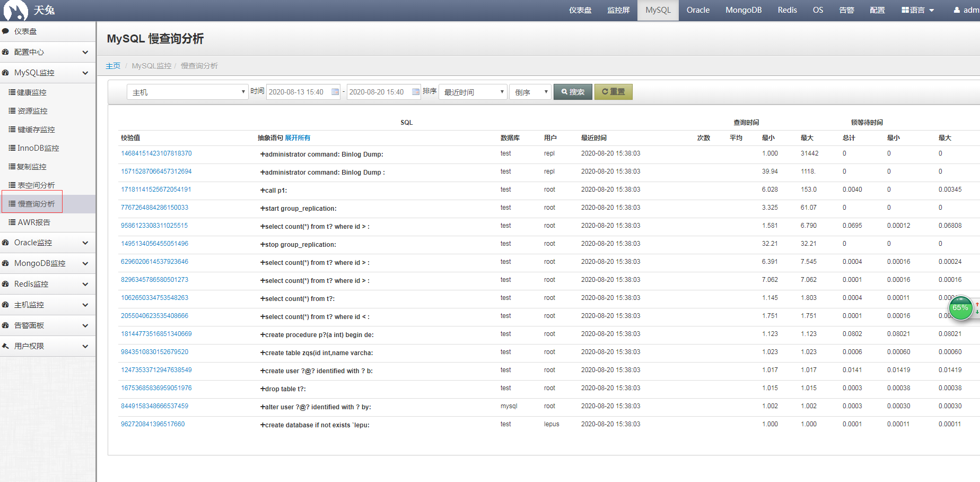Open the OS top navigation item
Viewport: 980px width, 482px height.
818,10
